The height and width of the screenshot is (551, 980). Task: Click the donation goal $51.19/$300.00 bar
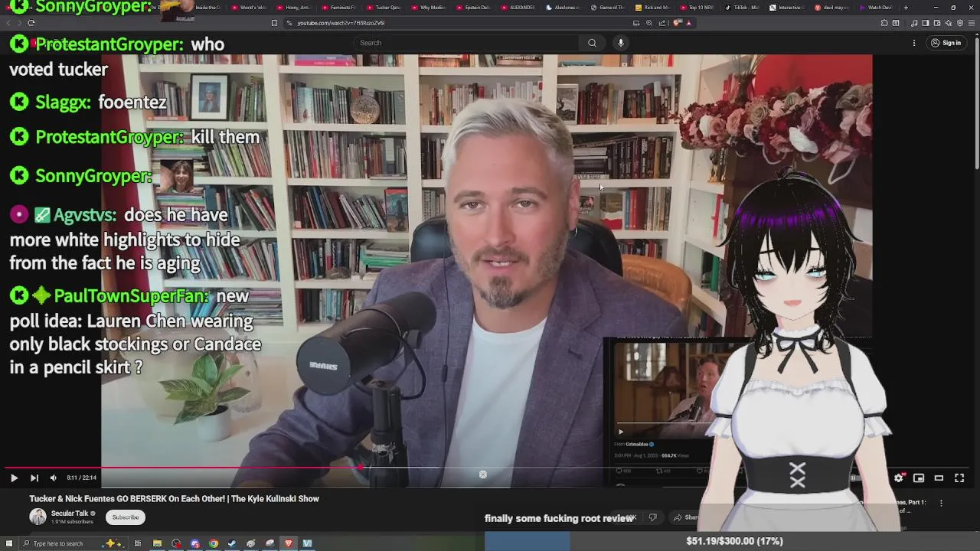(734, 541)
